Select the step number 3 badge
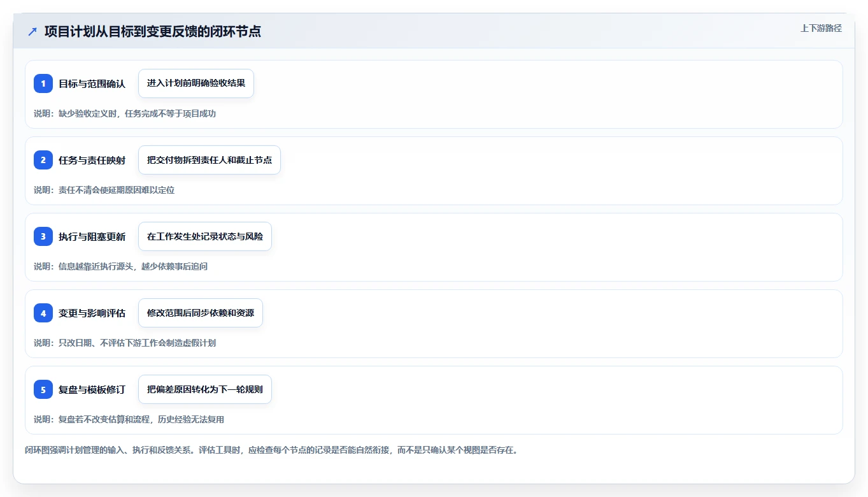 (43, 236)
